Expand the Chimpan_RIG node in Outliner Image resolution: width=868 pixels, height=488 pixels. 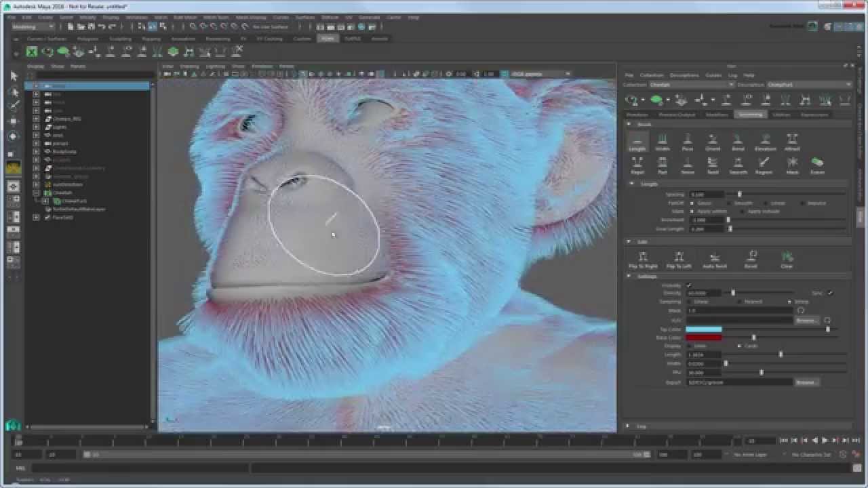coord(36,119)
